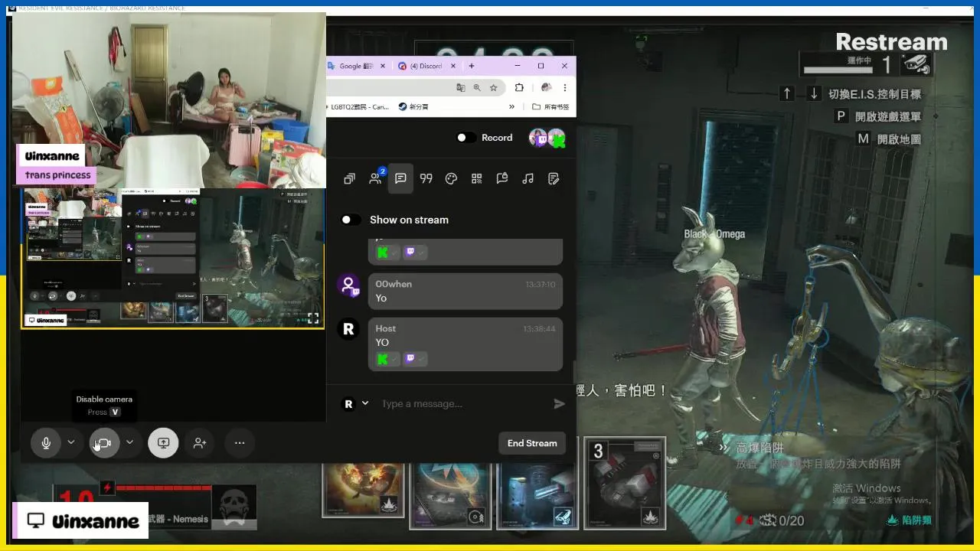
Task: Open the guests panel with badge 2
Action: tap(375, 178)
